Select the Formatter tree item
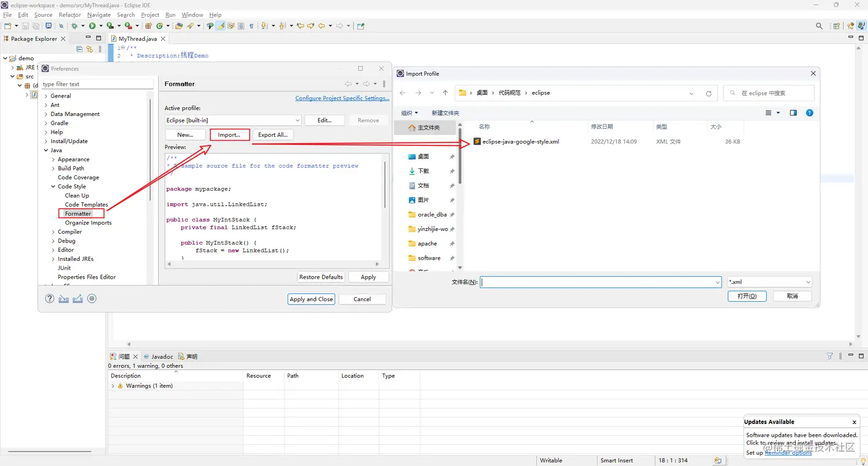The width and height of the screenshot is (868, 466). click(x=78, y=214)
